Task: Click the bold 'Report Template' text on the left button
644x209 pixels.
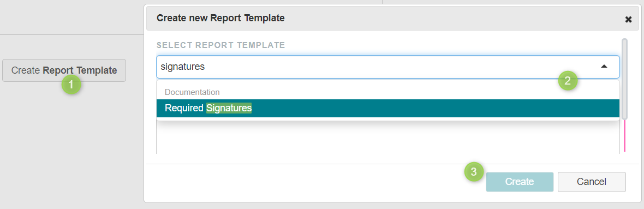Action: point(80,70)
